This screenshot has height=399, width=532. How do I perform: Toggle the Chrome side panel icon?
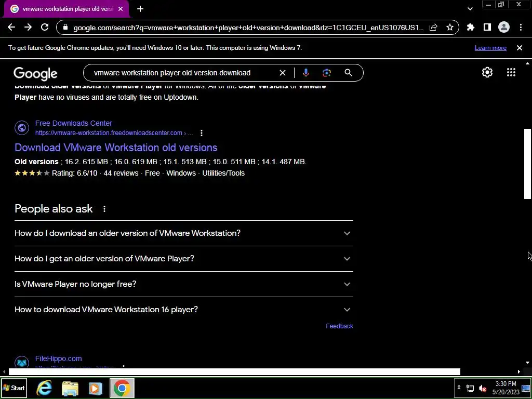click(x=487, y=28)
